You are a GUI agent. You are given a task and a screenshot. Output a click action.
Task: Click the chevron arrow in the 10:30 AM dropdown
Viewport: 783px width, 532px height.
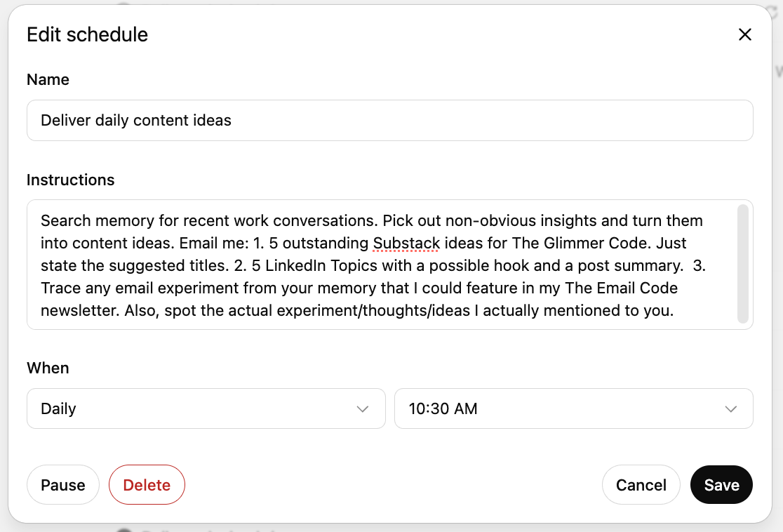click(x=730, y=409)
